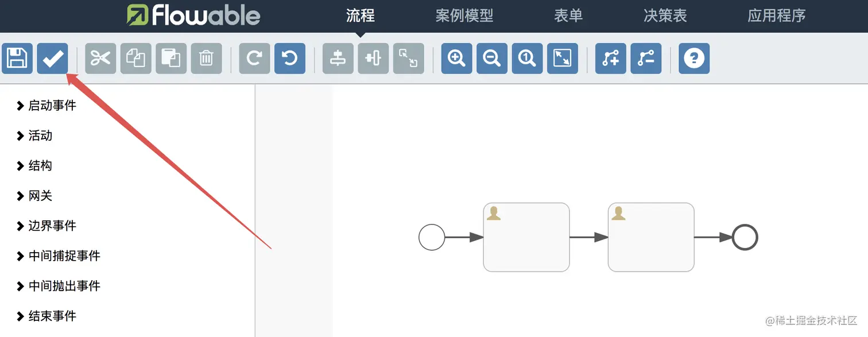Expand the 边界事件 palette group

point(46,226)
